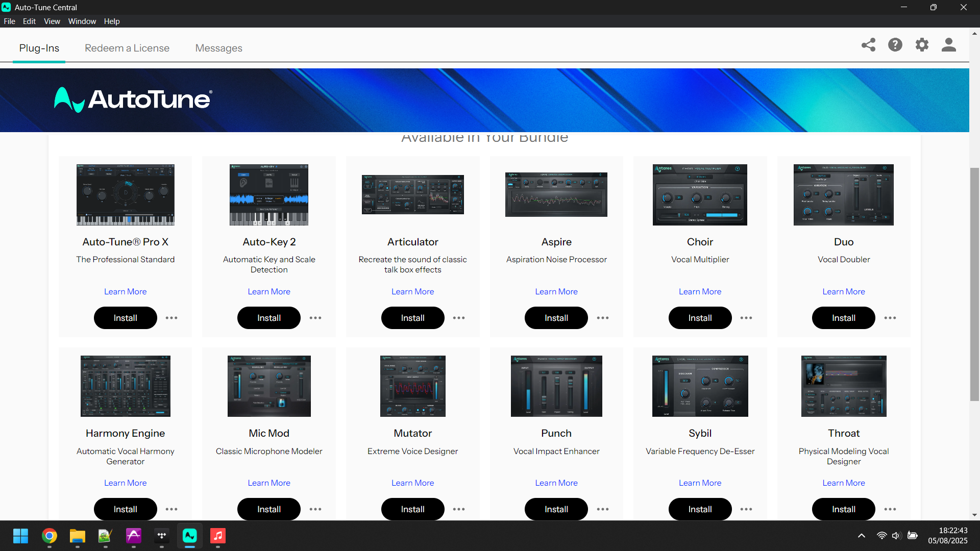Open more options for Duo
The width and height of the screenshot is (980, 551).
point(890,318)
